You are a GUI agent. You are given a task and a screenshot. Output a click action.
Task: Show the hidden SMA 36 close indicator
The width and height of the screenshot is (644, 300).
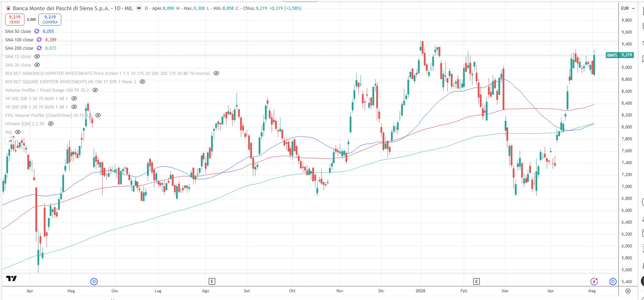coord(37,65)
